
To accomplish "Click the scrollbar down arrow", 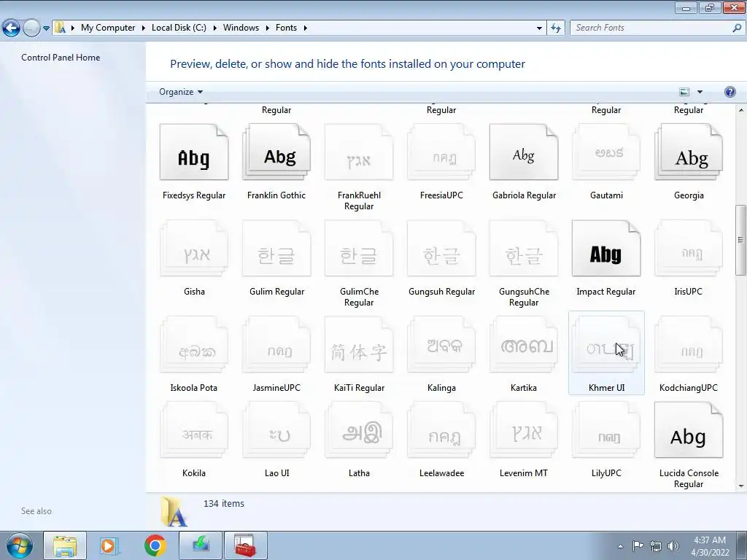I will tap(740, 486).
